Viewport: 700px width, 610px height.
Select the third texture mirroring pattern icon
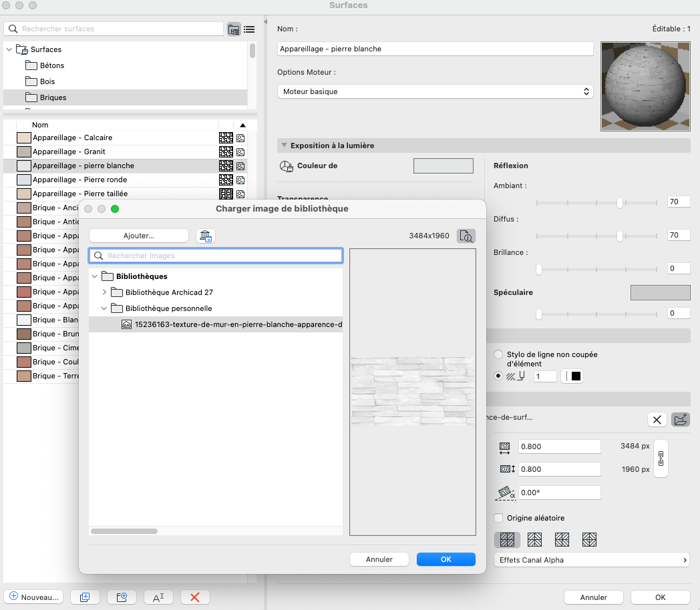(x=562, y=539)
